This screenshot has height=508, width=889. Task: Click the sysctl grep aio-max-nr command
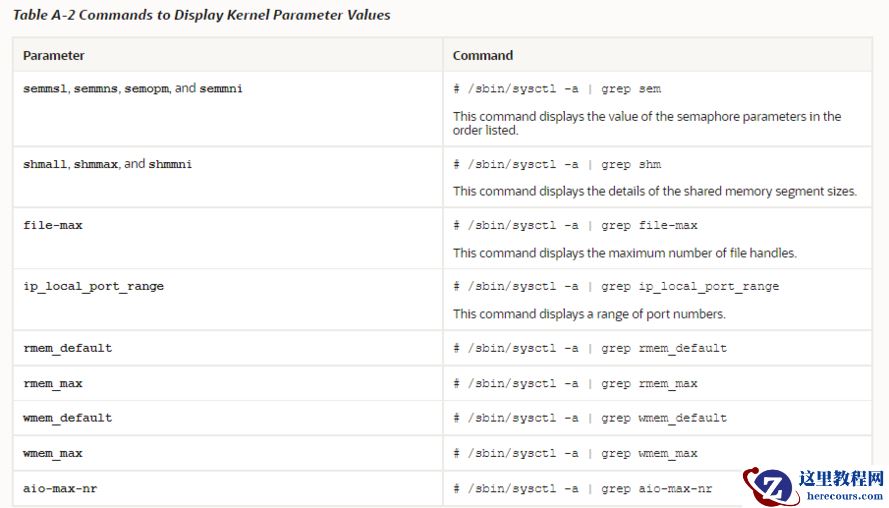pos(582,489)
